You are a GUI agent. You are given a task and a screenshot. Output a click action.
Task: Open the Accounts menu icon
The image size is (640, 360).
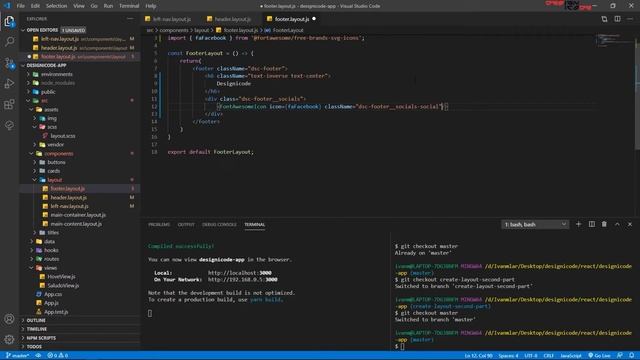[9, 319]
